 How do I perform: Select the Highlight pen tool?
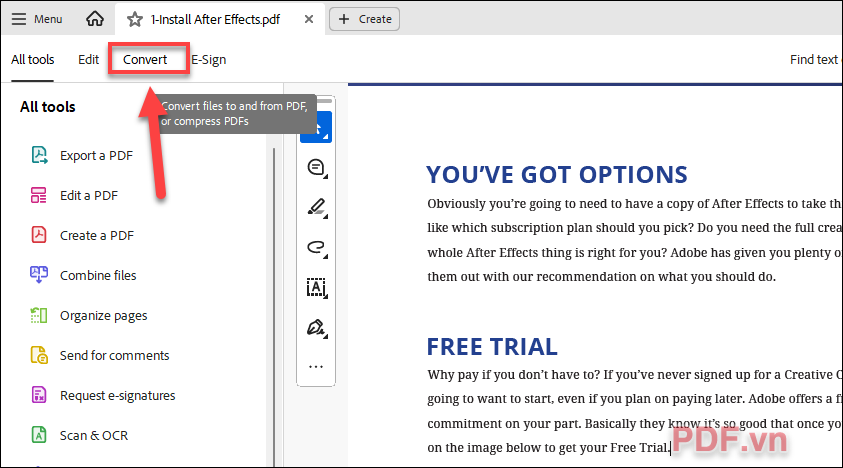pos(316,208)
